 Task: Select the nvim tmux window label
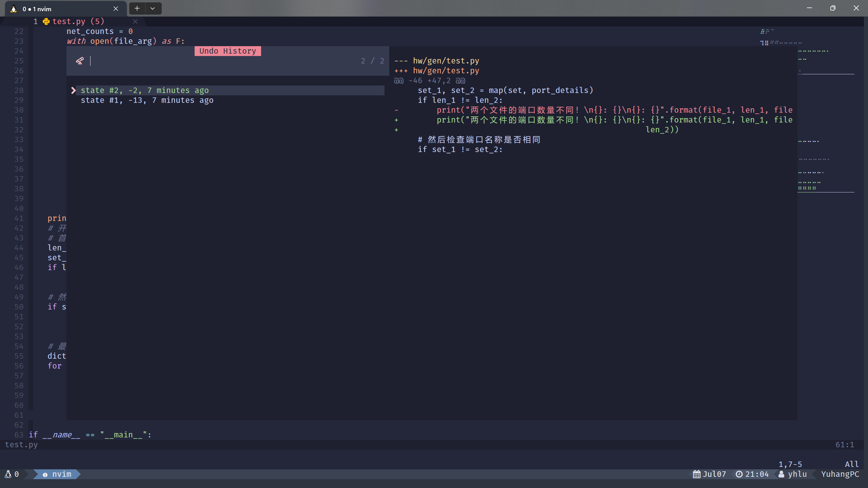(61, 474)
